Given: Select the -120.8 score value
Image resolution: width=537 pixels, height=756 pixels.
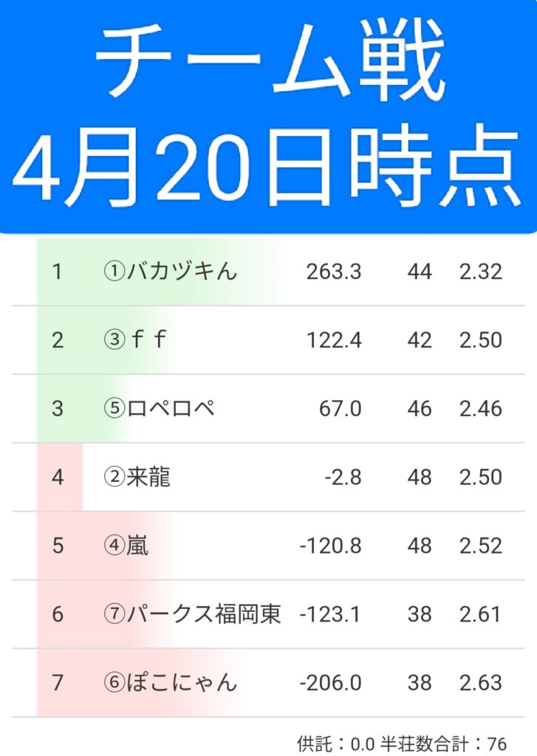Looking at the screenshot, I should click(x=330, y=546).
